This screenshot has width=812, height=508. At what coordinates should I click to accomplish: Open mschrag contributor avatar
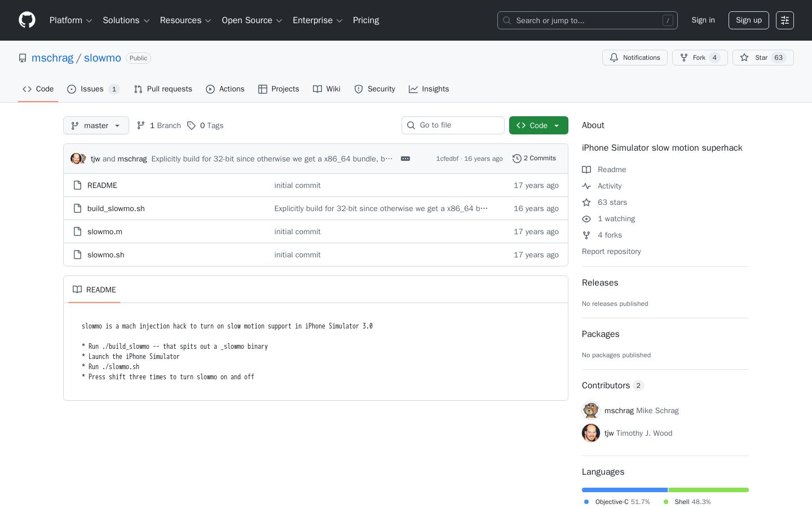click(x=591, y=410)
